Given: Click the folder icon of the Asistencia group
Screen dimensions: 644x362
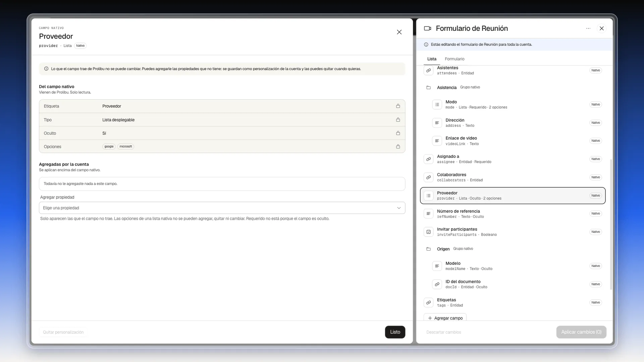Looking at the screenshot, I should [x=428, y=87].
